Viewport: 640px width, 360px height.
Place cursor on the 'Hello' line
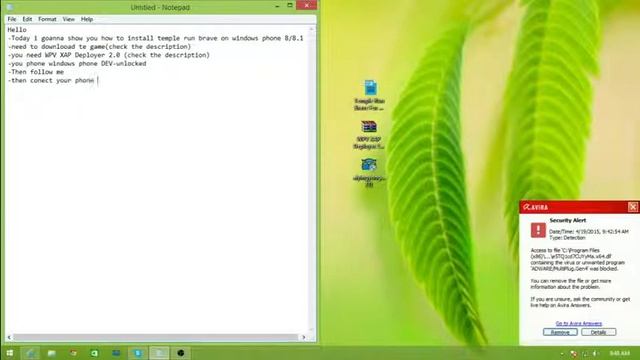click(x=17, y=30)
